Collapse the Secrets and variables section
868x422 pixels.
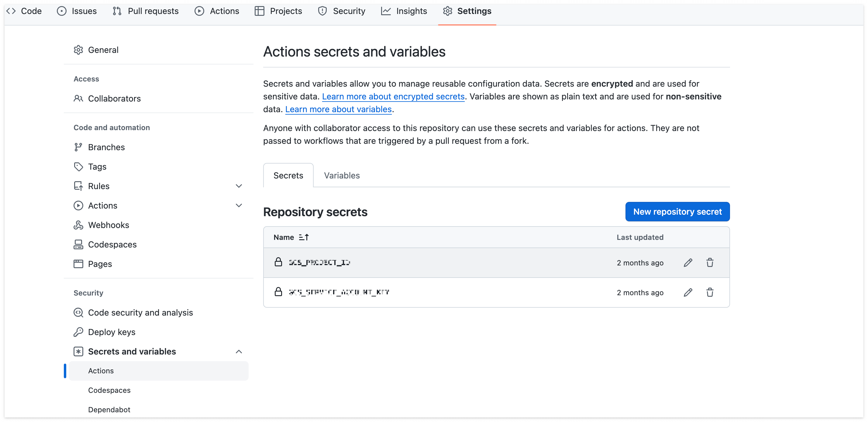pos(239,351)
